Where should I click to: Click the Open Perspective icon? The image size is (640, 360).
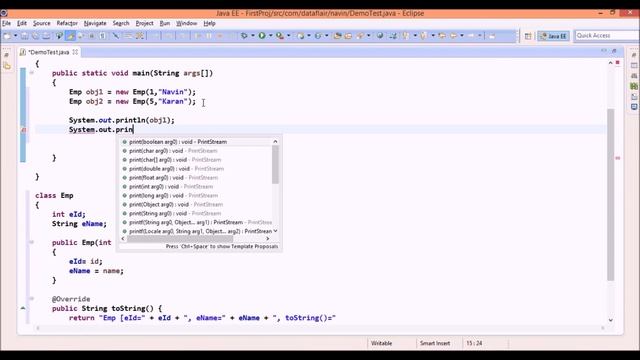click(528, 36)
